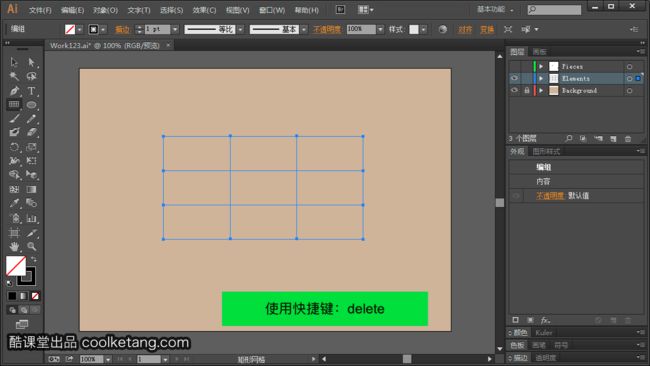Switch to the 画板 panel tab
The height and width of the screenshot is (366, 650).
pos(540,52)
